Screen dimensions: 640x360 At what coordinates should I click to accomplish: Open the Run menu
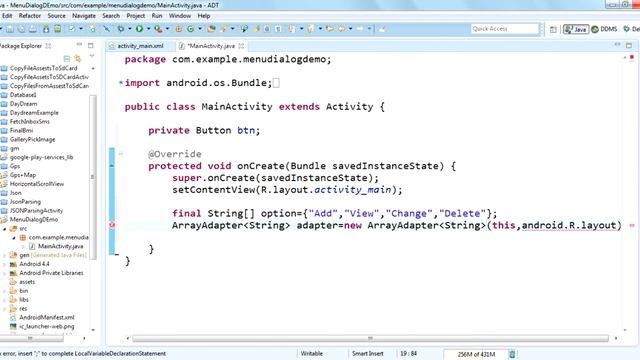pyautogui.click(x=157, y=16)
